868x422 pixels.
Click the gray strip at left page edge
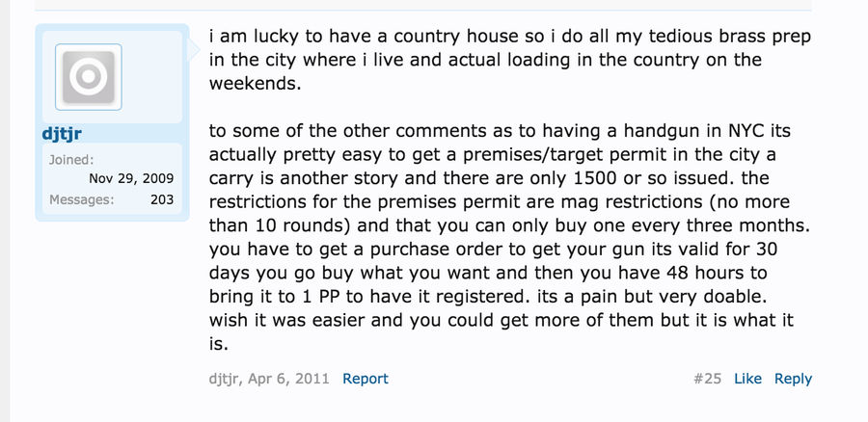[x=5, y=211]
